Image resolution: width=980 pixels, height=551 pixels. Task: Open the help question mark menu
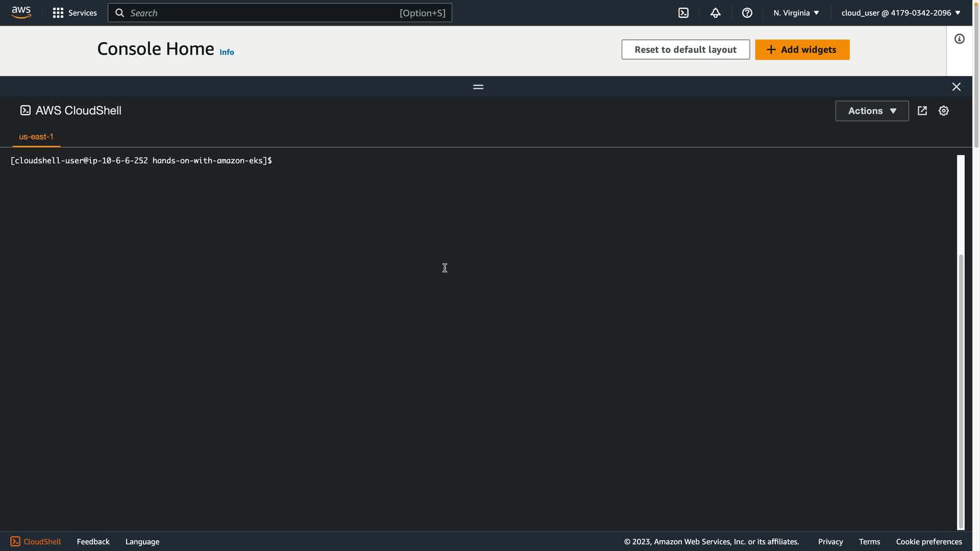tap(747, 13)
